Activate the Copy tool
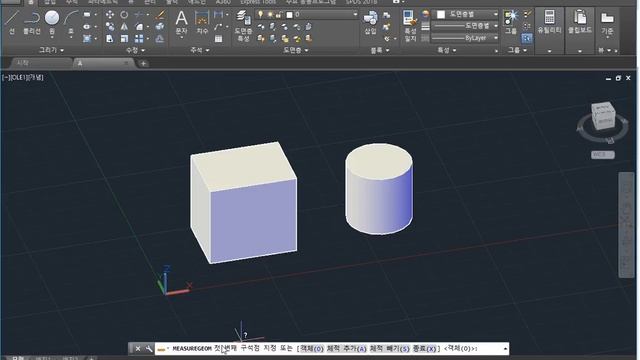Screen dimensions: 640x360 [110, 27]
